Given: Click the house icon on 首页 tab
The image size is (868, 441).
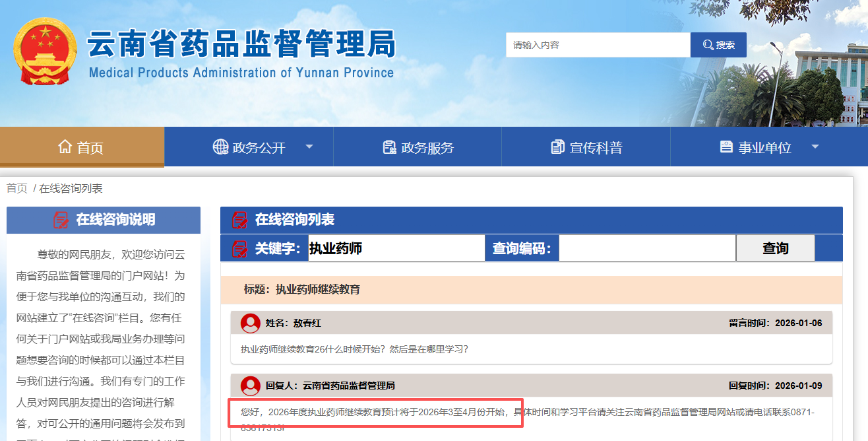Looking at the screenshot, I should tap(65, 147).
